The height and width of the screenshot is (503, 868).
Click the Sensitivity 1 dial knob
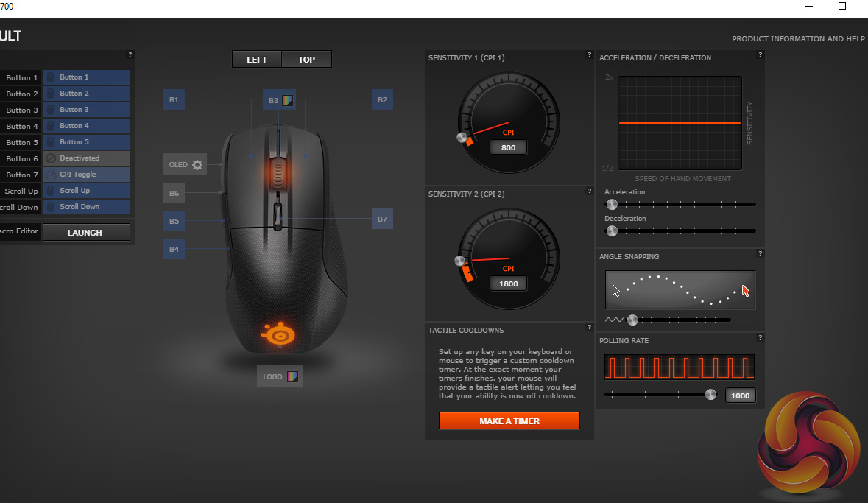tap(462, 138)
